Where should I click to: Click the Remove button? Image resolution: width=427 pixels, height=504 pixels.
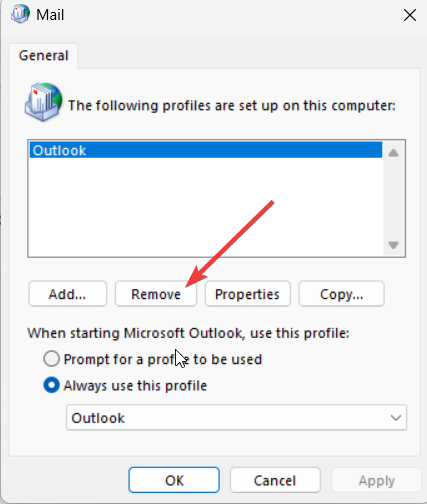(x=156, y=294)
